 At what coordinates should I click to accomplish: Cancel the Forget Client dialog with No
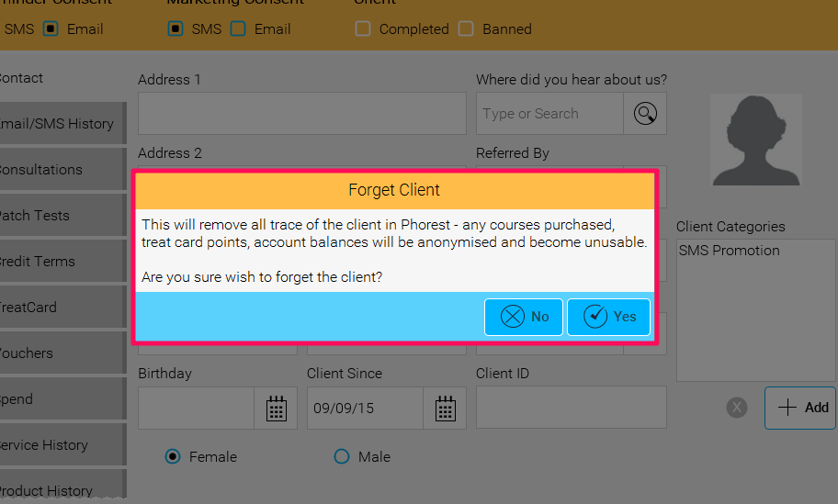524,317
